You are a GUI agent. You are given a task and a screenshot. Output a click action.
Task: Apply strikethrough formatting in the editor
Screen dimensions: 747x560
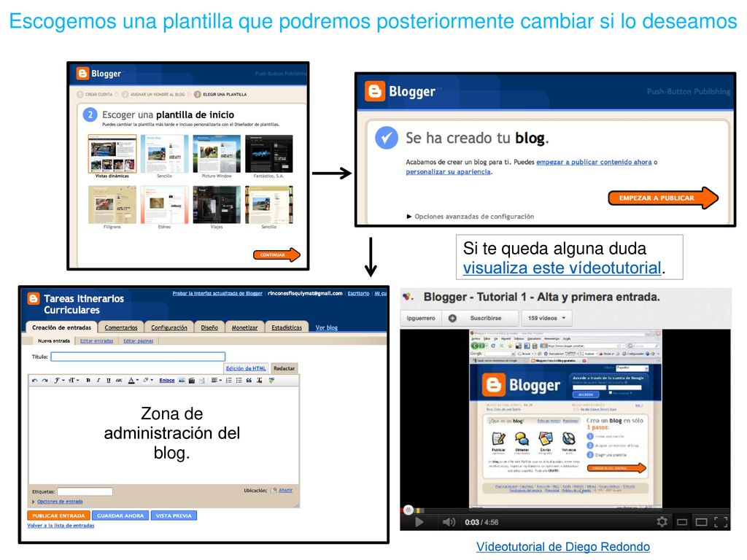coord(119,381)
